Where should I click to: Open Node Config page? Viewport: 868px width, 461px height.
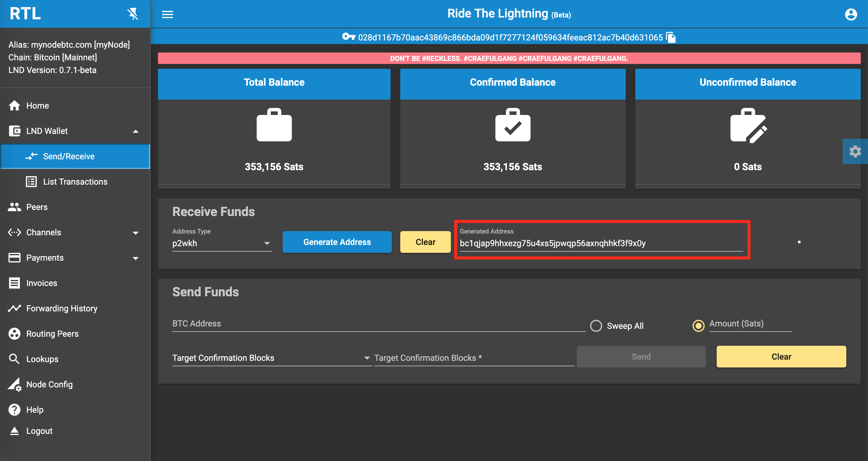75,384
